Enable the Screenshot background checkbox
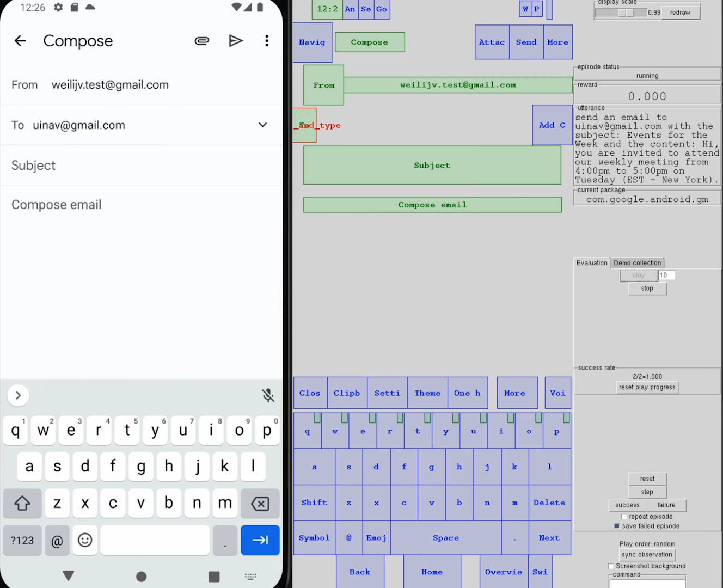The width and height of the screenshot is (723, 588). point(611,566)
